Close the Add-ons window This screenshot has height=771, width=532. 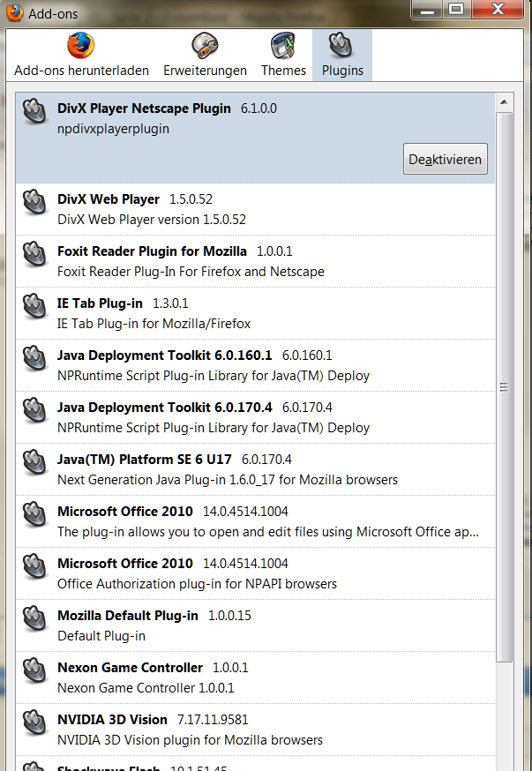click(x=498, y=10)
